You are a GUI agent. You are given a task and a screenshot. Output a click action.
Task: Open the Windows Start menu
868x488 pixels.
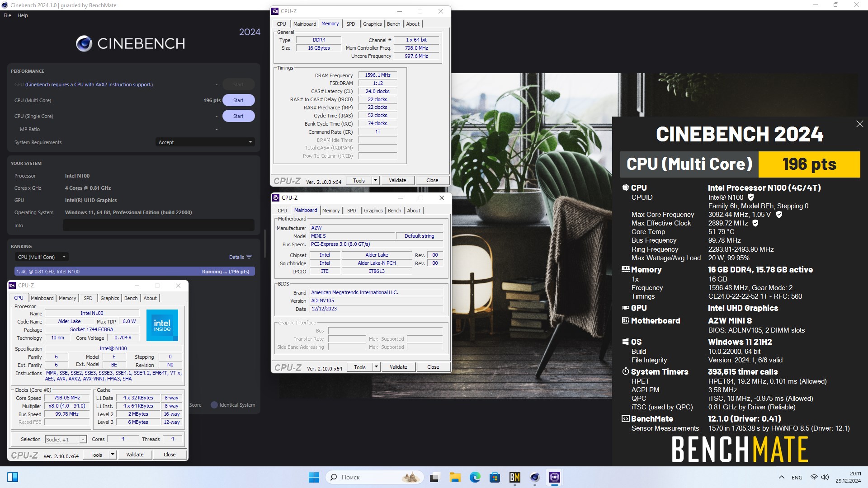(x=314, y=477)
